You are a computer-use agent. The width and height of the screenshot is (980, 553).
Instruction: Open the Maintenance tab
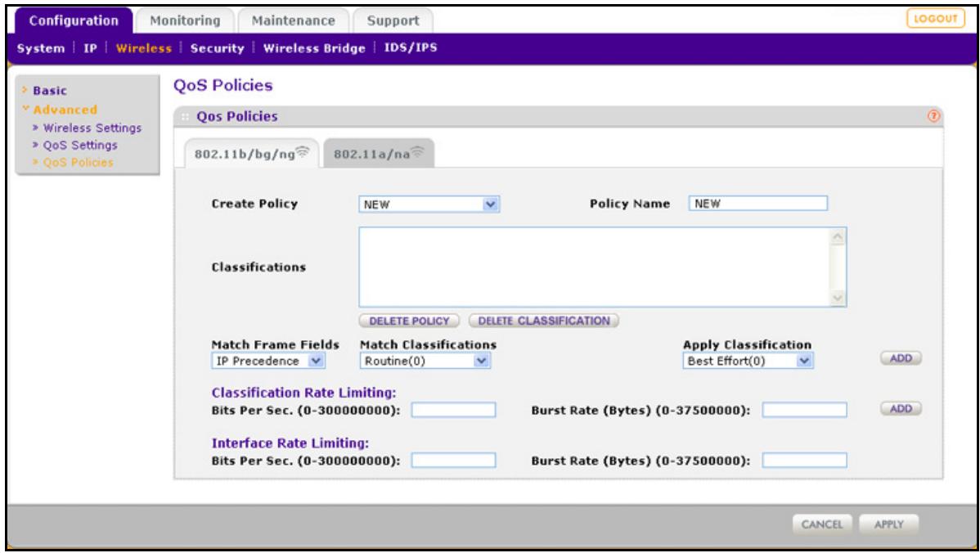click(293, 20)
